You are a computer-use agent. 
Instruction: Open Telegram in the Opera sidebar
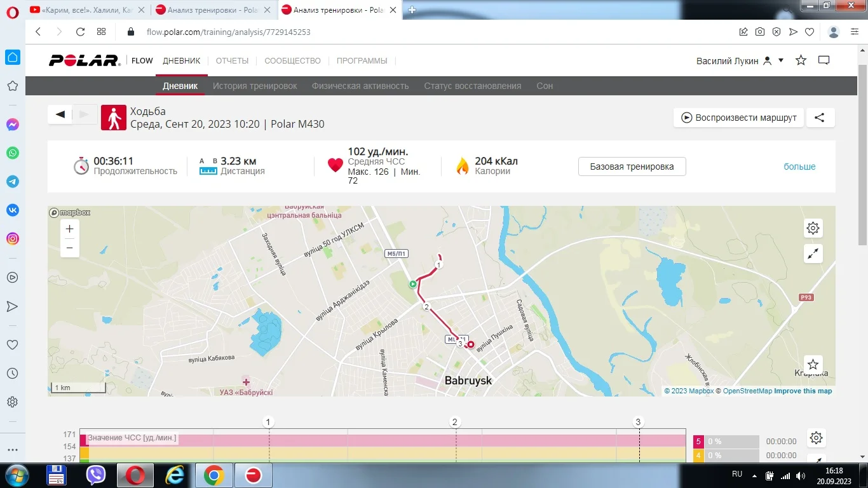12,182
